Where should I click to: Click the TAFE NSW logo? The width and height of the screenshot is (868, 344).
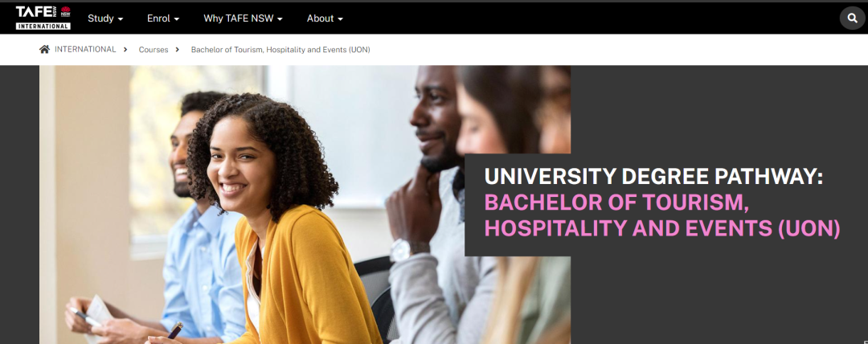click(x=43, y=18)
